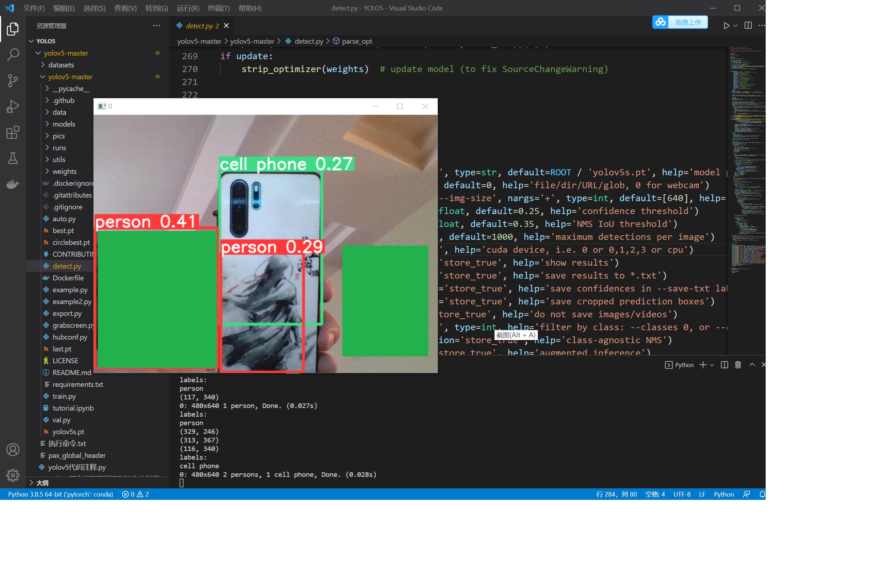Open the Docker view
The image size is (889, 588).
pos(13,184)
